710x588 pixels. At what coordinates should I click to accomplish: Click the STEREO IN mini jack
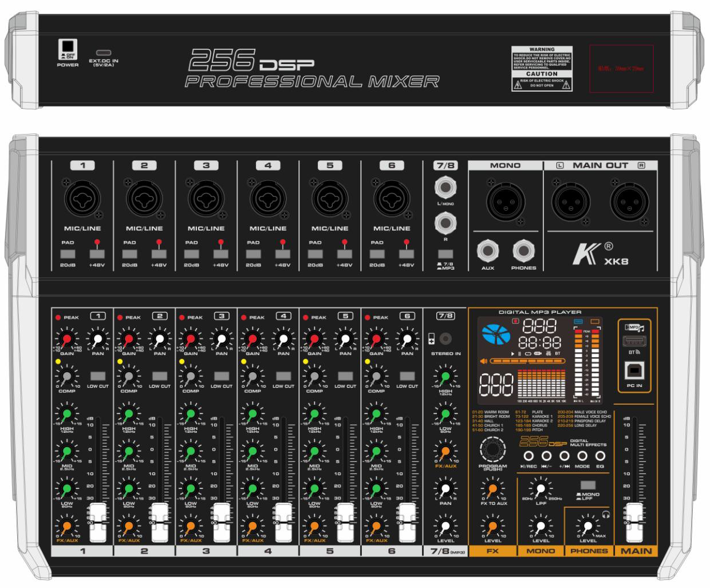point(445,339)
